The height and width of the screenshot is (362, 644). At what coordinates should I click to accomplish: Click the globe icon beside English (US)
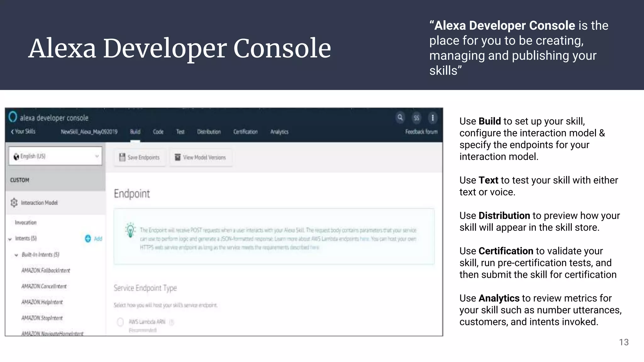pos(16,156)
